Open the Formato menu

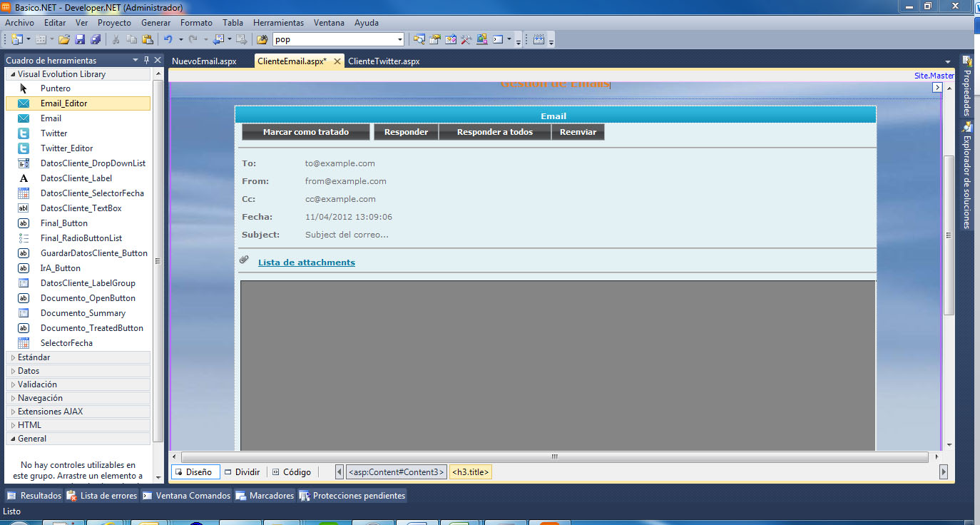click(x=196, y=23)
